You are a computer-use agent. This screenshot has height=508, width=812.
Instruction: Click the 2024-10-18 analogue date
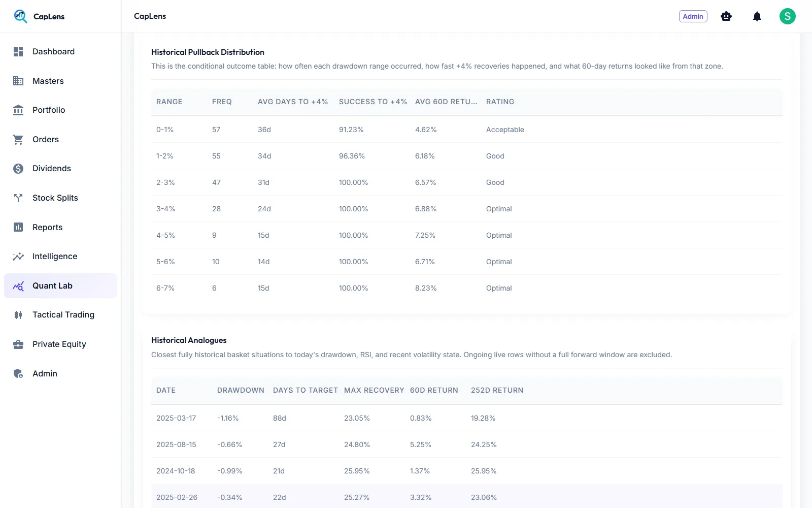(x=176, y=471)
